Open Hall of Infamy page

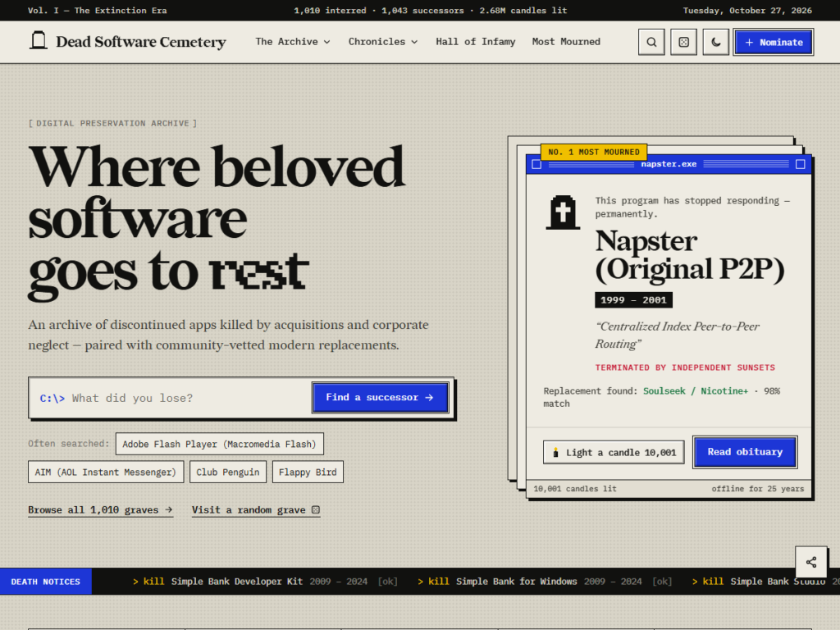coord(475,42)
